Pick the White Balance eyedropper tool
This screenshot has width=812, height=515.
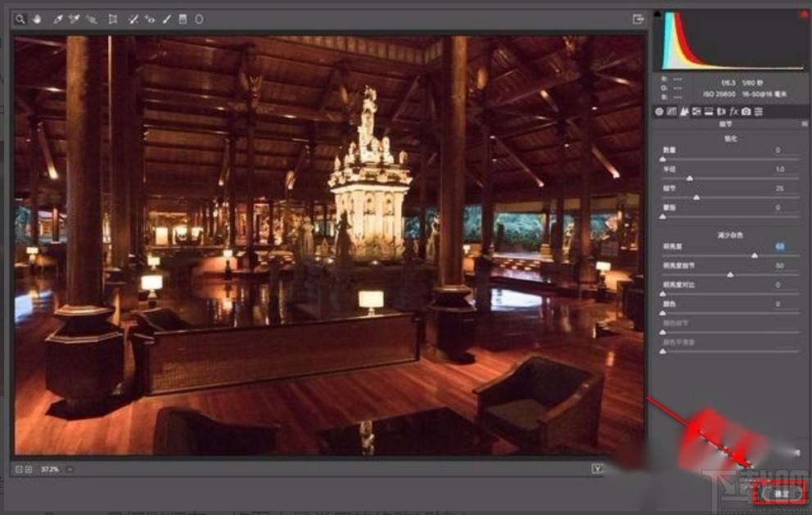(x=58, y=18)
